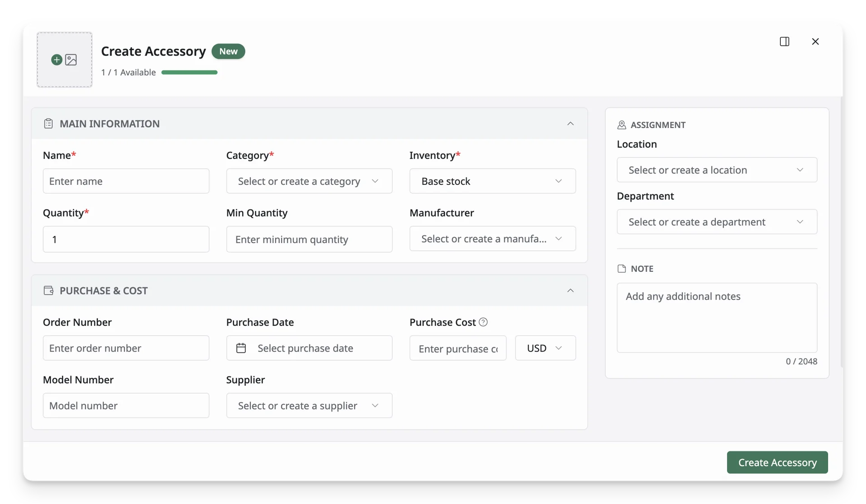Toggle the side panel layout icon
This screenshot has height=504, width=866.
784,41
